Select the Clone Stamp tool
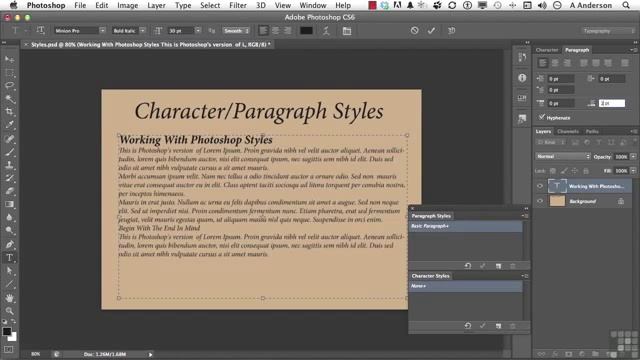The image size is (640, 360). tap(9, 165)
